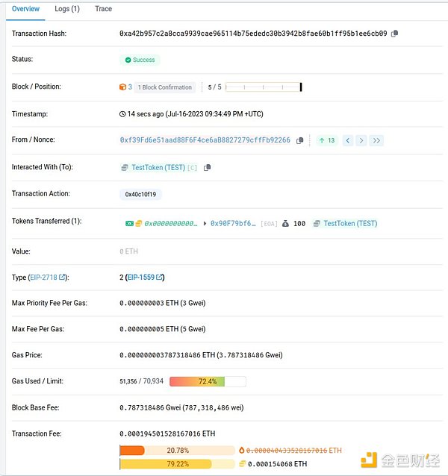The width and height of the screenshot is (448, 476).
Task: Open the EIP-1559 external link
Action: [145, 278]
